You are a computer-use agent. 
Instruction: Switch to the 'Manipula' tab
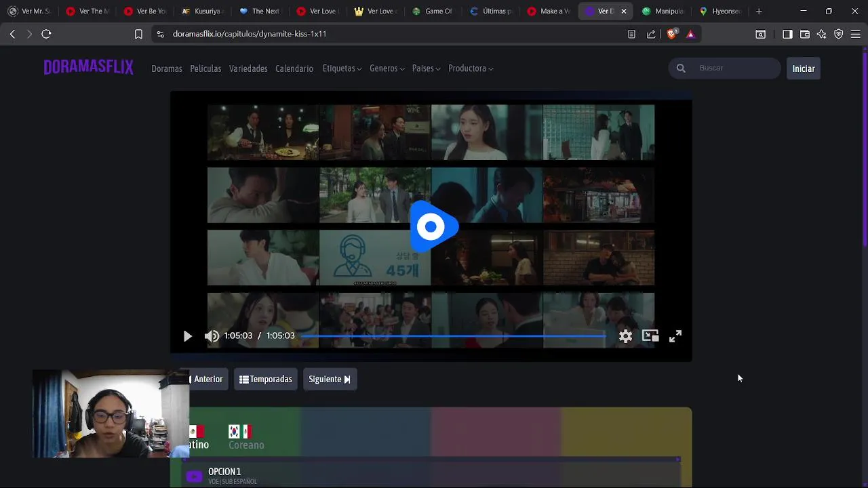tap(663, 11)
